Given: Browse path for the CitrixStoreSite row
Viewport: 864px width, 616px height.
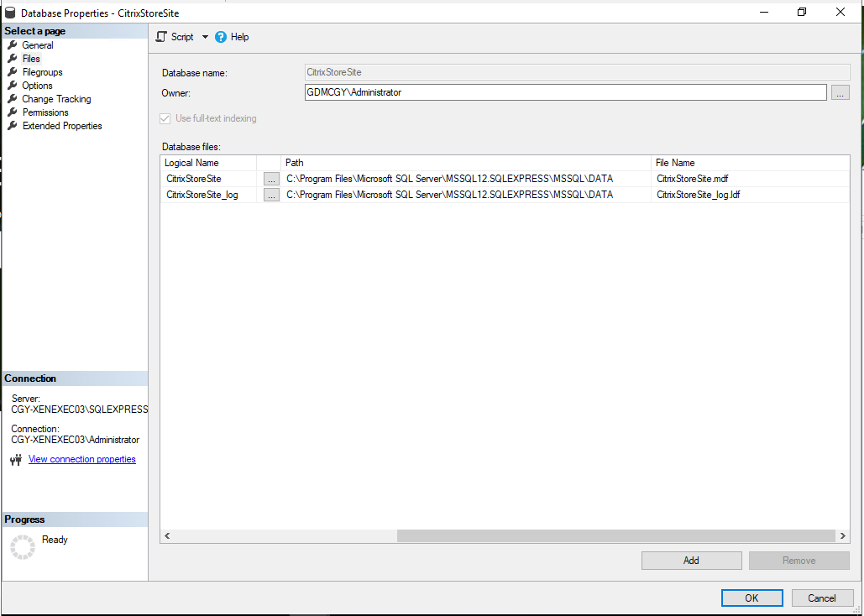Looking at the screenshot, I should click(271, 179).
